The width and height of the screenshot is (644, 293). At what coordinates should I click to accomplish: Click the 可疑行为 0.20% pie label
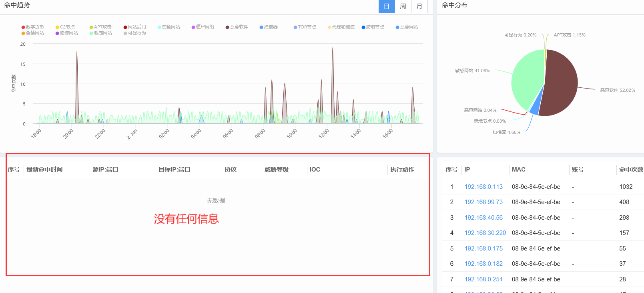click(520, 35)
